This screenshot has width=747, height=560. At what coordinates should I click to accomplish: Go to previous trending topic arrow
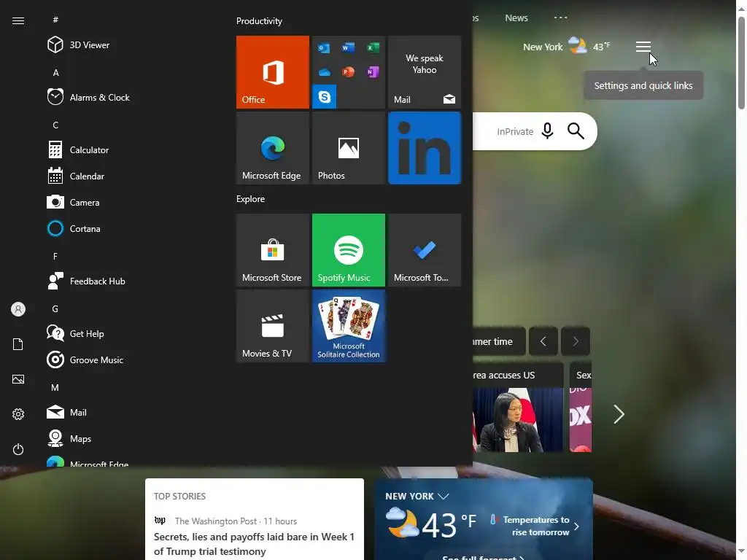(x=543, y=341)
